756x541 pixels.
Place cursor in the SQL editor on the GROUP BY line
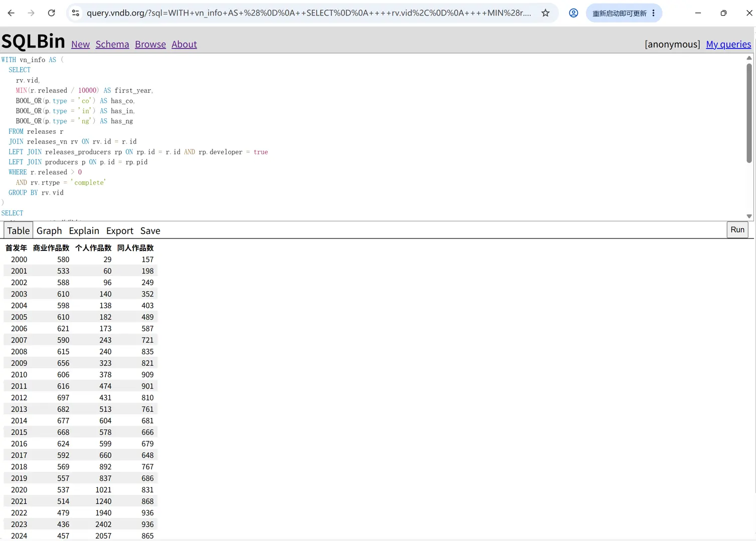click(36, 193)
